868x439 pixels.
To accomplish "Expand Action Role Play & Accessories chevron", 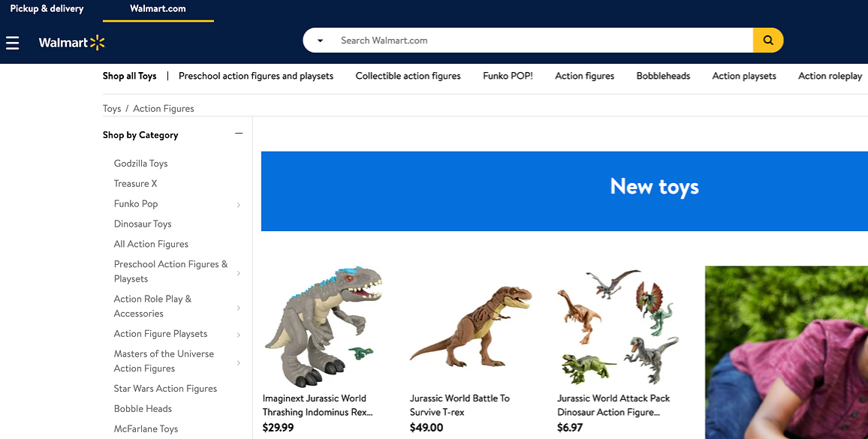I will [x=239, y=308].
